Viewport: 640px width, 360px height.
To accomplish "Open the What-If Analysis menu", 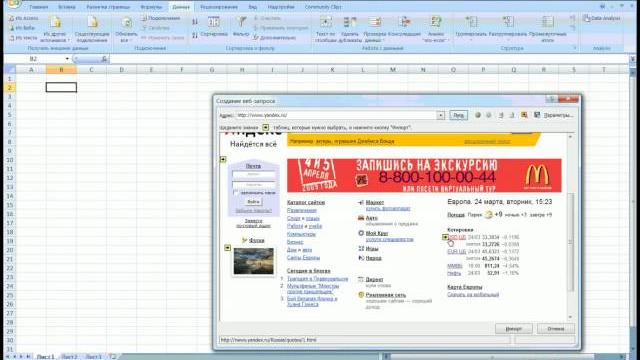I will 436,29.
